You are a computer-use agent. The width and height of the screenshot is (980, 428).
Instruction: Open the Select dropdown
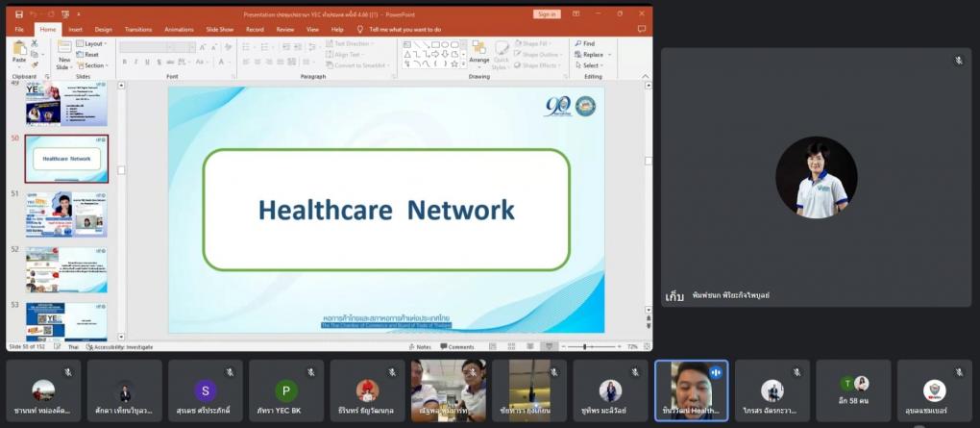(589, 65)
